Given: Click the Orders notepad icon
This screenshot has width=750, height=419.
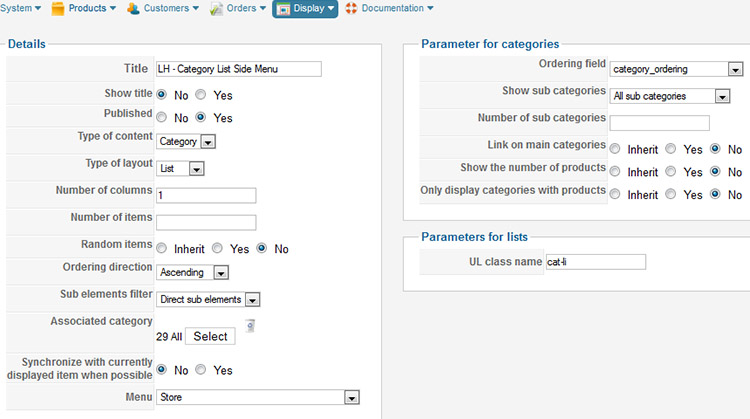Looking at the screenshot, I should (216, 9).
